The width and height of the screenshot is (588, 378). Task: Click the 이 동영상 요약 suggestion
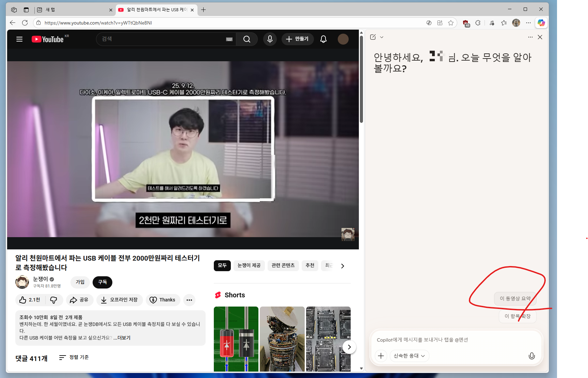[515, 298]
